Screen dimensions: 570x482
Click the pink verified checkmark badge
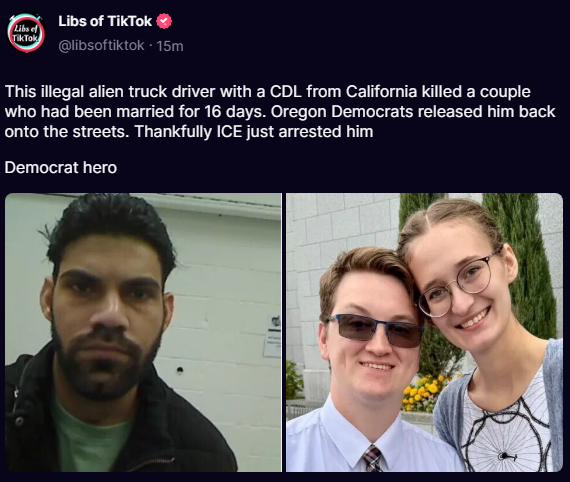(164, 21)
